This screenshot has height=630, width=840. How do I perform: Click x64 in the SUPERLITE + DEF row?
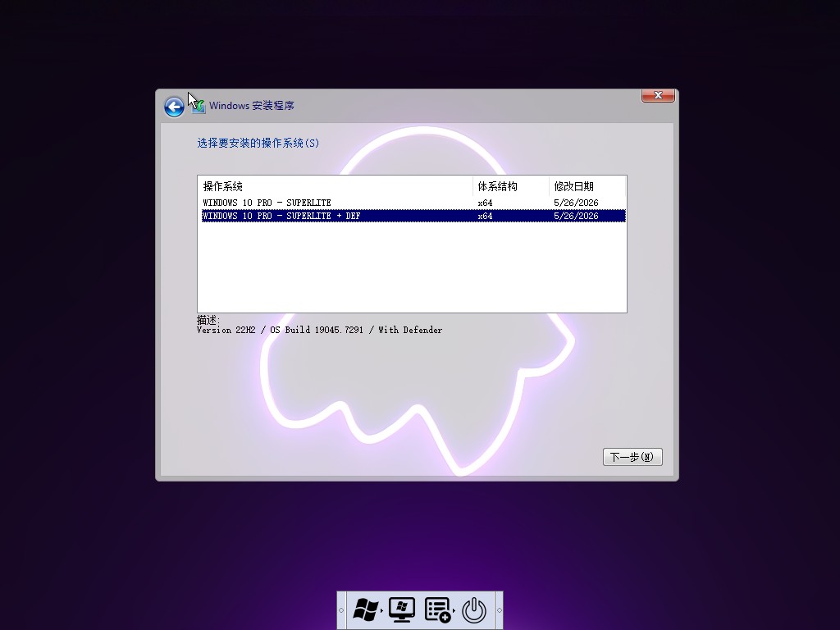tap(485, 216)
